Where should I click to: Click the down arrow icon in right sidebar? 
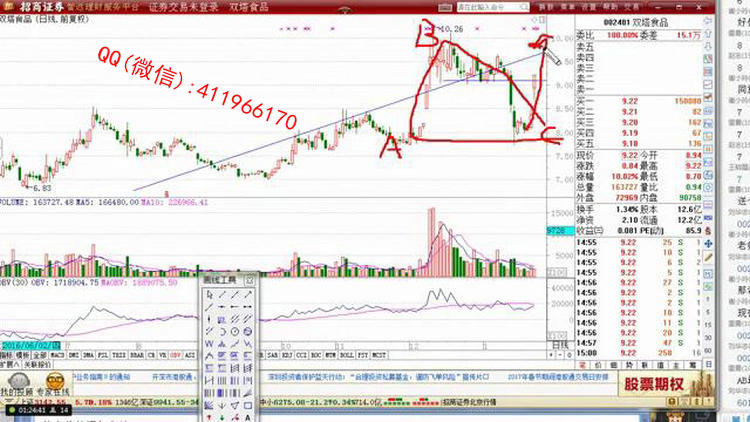(708, 46)
